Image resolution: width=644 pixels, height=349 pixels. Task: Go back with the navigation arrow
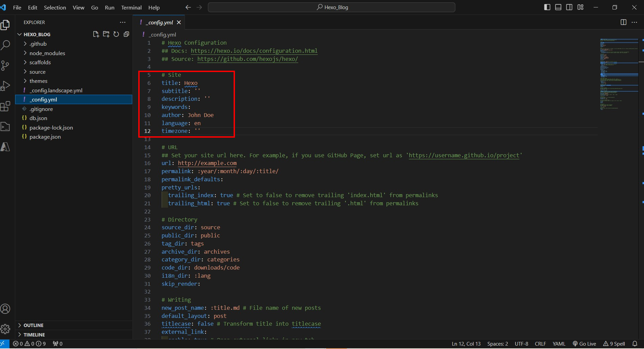[188, 7]
